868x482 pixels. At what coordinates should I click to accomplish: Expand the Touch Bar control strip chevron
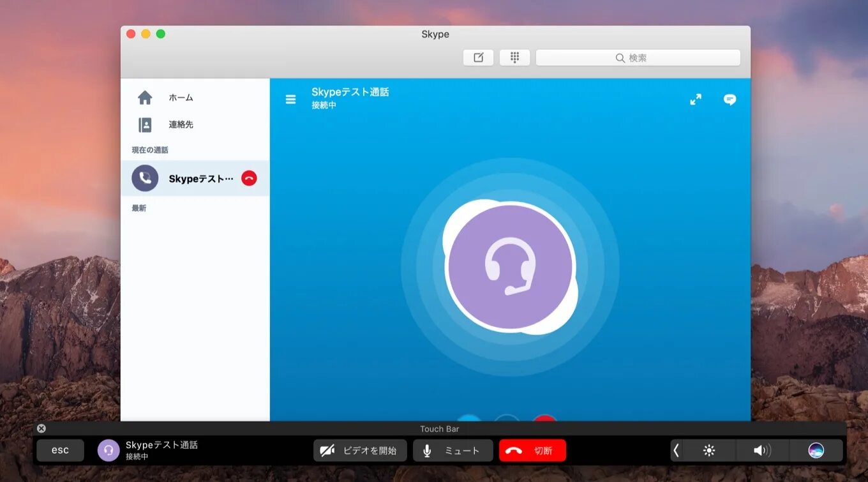pyautogui.click(x=676, y=450)
